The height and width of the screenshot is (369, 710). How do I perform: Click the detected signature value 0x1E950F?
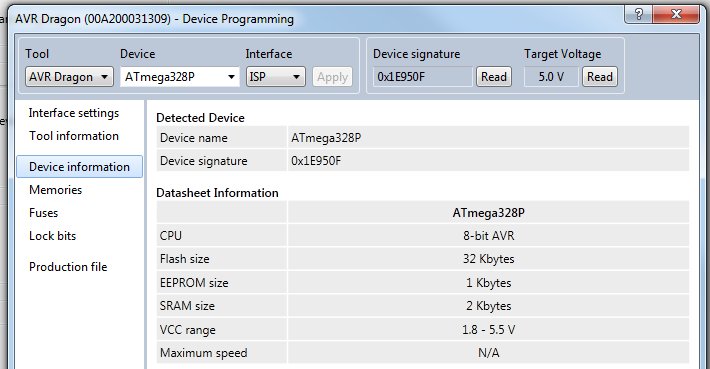[x=316, y=161]
